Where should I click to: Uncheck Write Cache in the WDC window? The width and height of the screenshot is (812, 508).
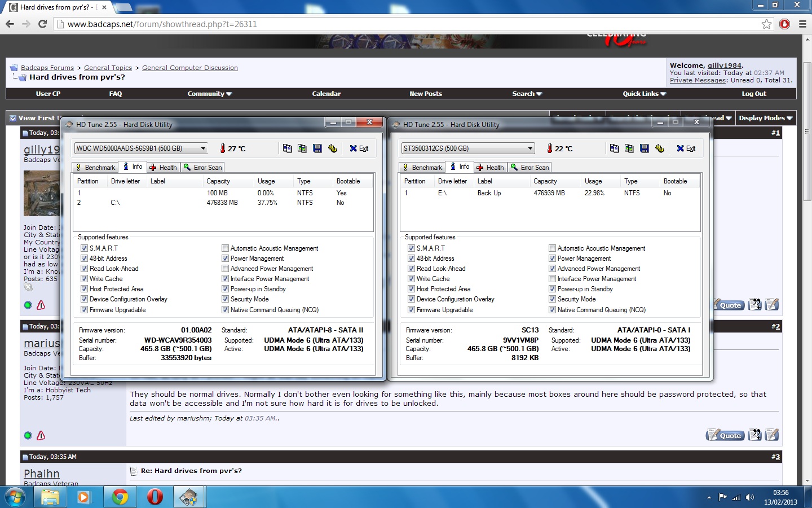(84, 279)
